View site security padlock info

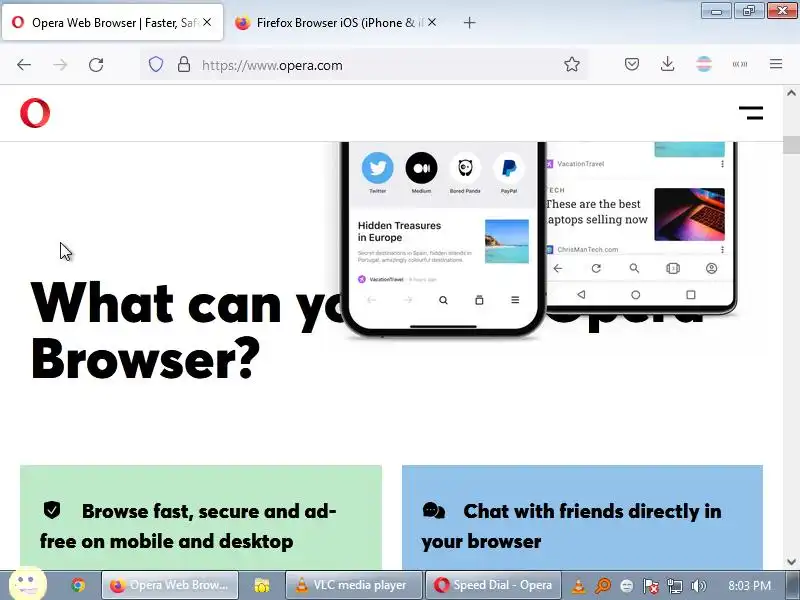tap(184, 65)
